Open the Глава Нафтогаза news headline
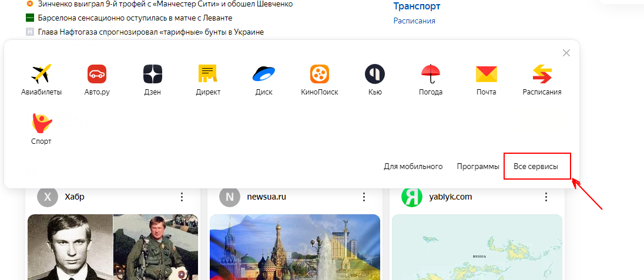 point(151,32)
